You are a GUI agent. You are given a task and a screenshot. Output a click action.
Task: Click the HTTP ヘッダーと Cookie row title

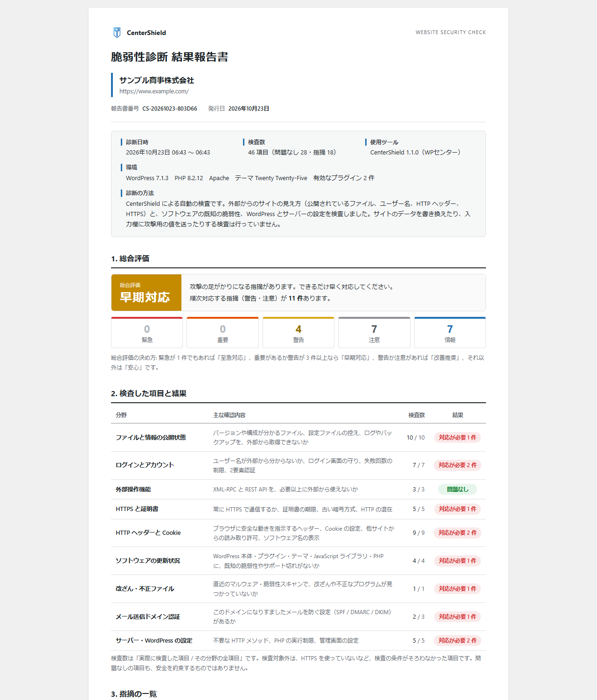(148, 533)
